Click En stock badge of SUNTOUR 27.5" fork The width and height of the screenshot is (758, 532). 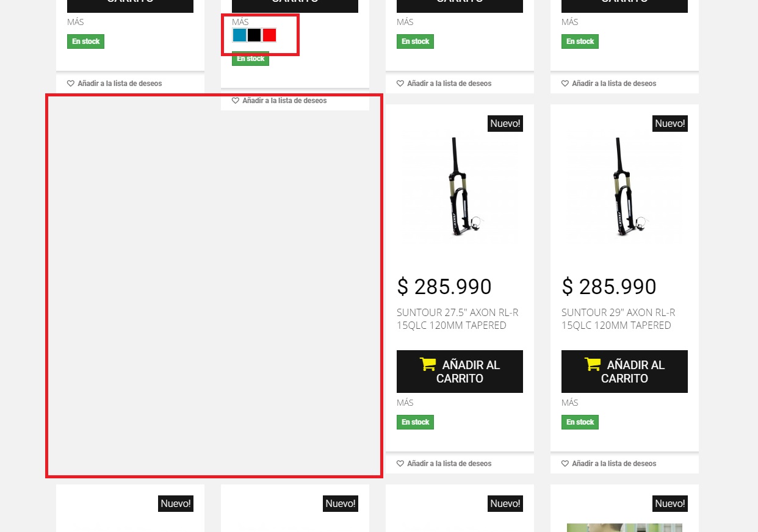415,422
